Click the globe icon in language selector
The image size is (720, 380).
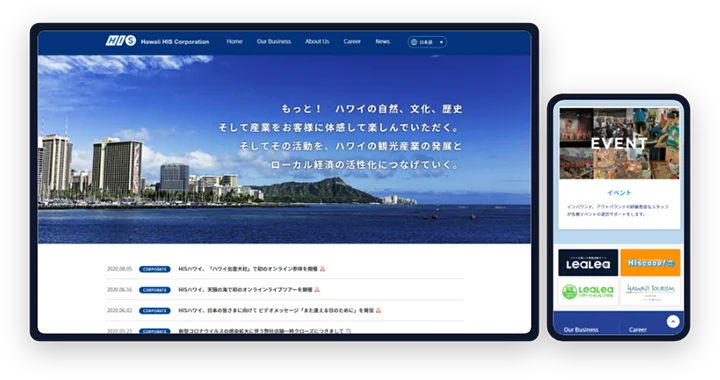414,42
